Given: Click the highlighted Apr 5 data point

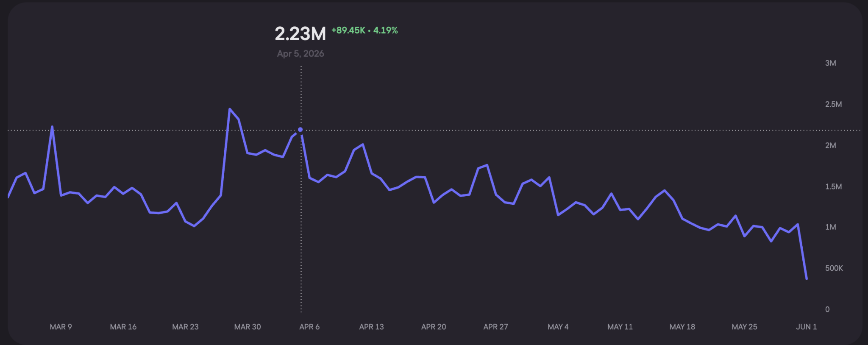Looking at the screenshot, I should (x=300, y=130).
